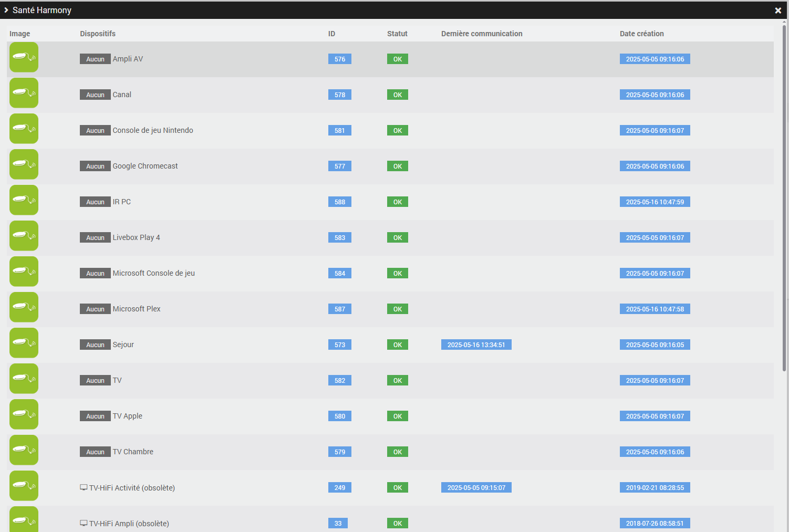Screen dimensions: 789x532
Task: Click last communication 2025-05-05 09:15:07
Action: 476,487
